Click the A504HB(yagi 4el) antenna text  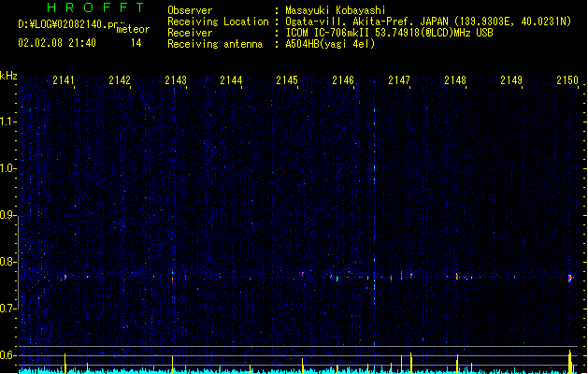click(330, 44)
